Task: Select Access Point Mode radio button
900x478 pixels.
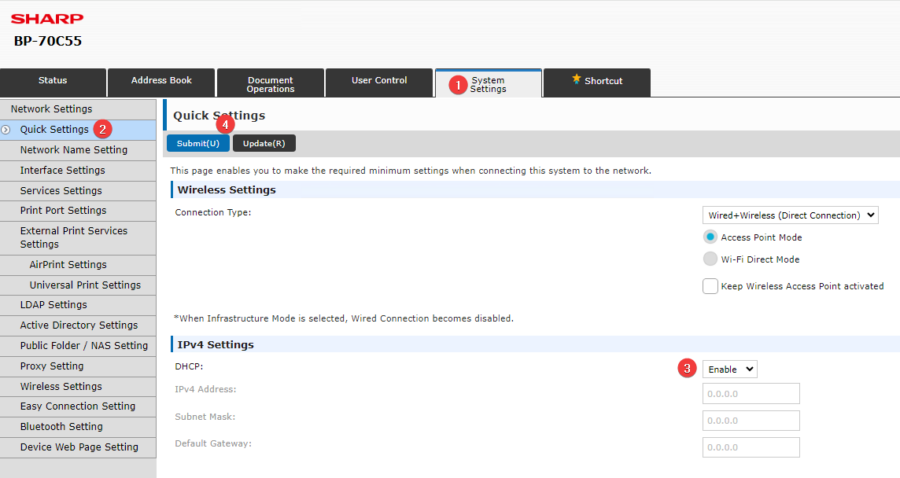Action: point(710,237)
